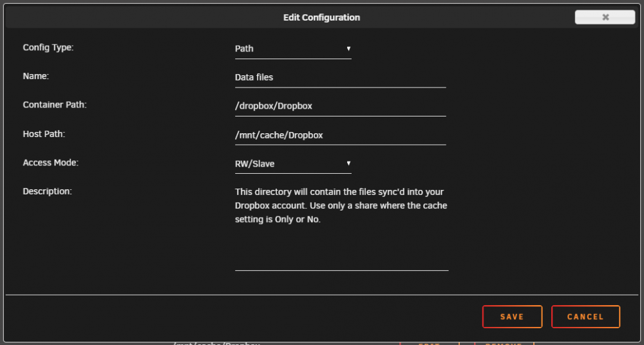Click the Name label
This screenshot has width=644, height=345.
(x=35, y=77)
